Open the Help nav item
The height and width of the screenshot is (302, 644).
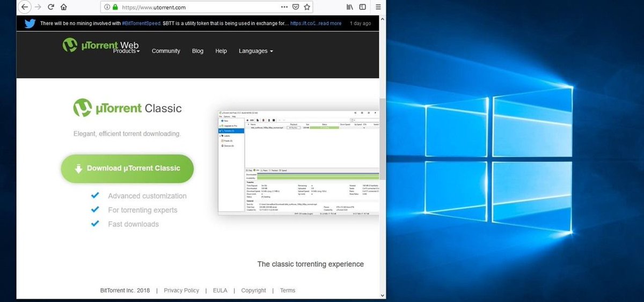[x=221, y=51]
